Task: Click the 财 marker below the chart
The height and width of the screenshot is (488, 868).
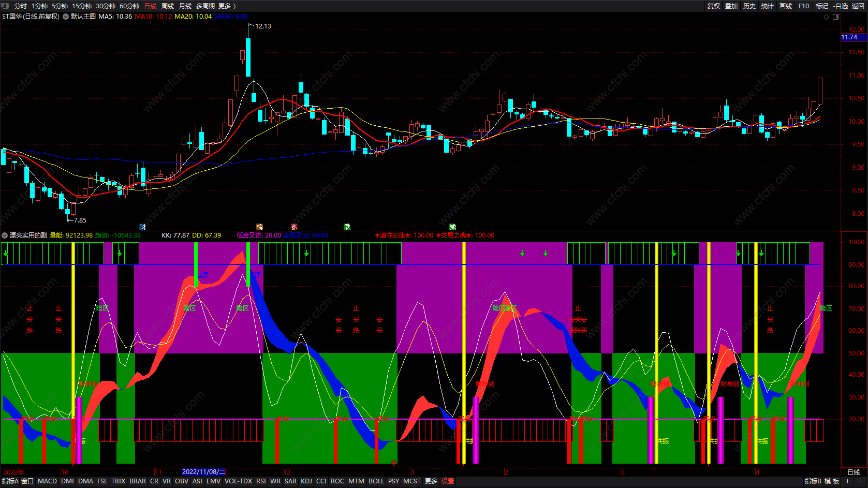Action: click(x=142, y=227)
